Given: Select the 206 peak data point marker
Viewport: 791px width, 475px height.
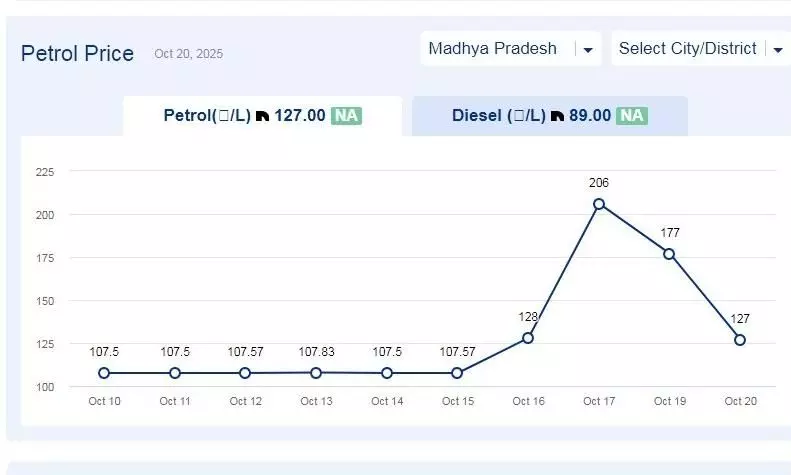Looking at the screenshot, I should 599,204.
